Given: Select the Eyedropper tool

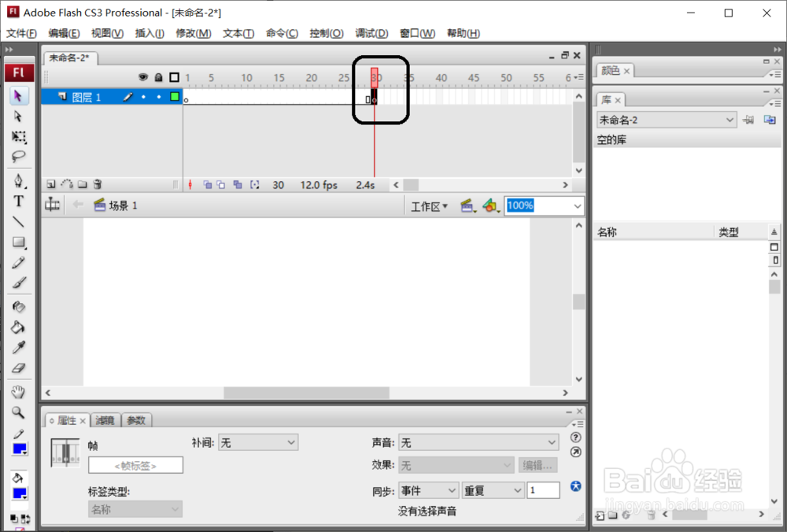Looking at the screenshot, I should point(19,347).
